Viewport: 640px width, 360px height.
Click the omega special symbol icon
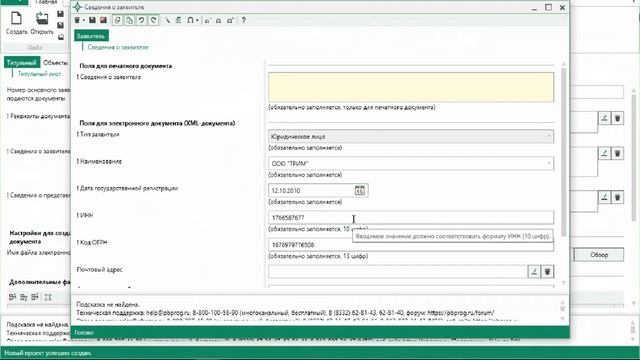(x=190, y=20)
